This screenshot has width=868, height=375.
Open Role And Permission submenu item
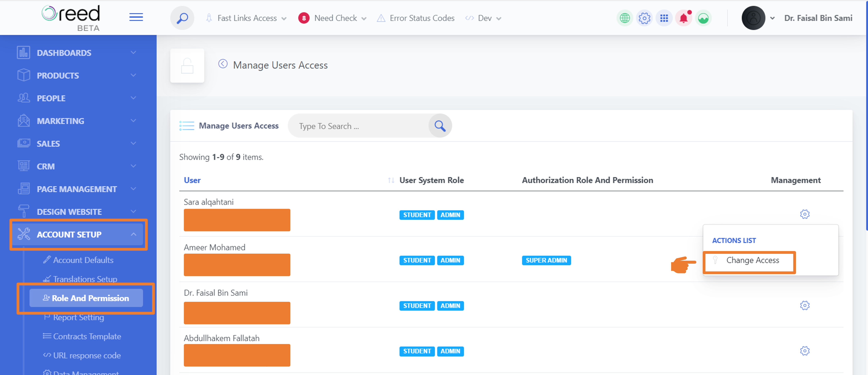point(86,298)
